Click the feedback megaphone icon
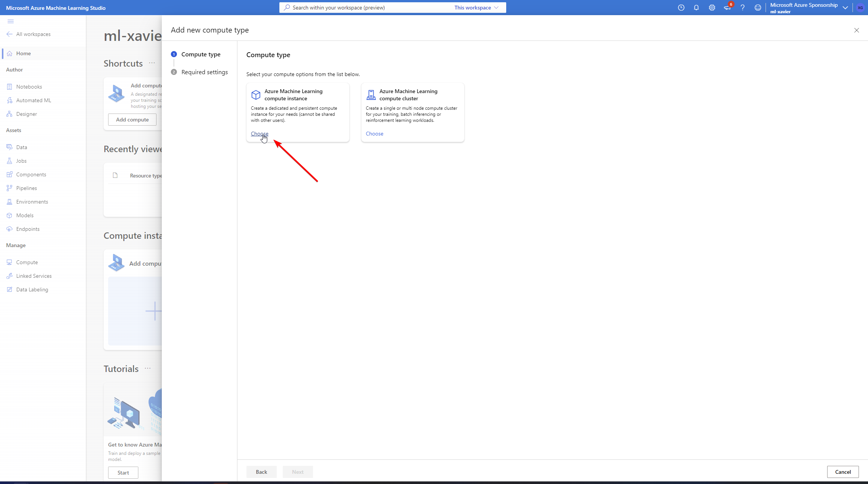The image size is (868, 484). tap(727, 8)
